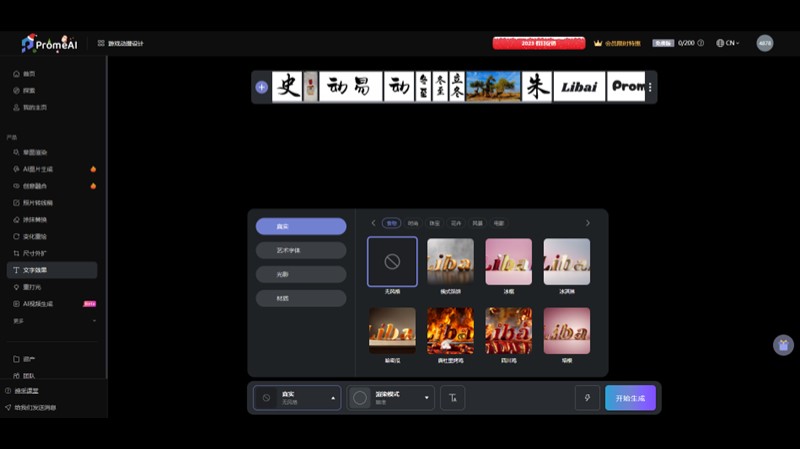Viewport: 800px width, 449px height.
Task: Click the plus icon in thumbnail strip
Action: [262, 87]
